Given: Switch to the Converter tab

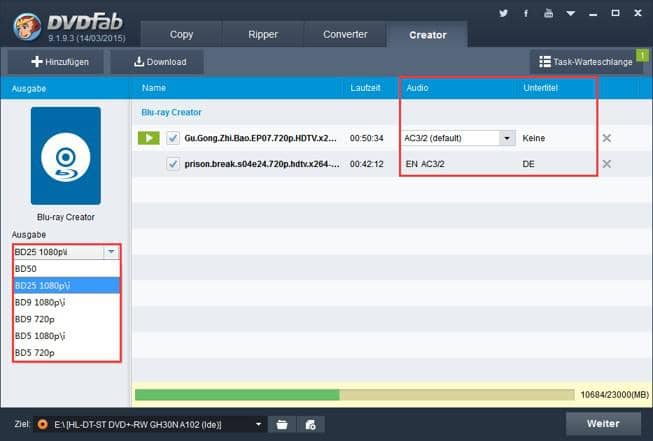Looking at the screenshot, I should [x=345, y=35].
